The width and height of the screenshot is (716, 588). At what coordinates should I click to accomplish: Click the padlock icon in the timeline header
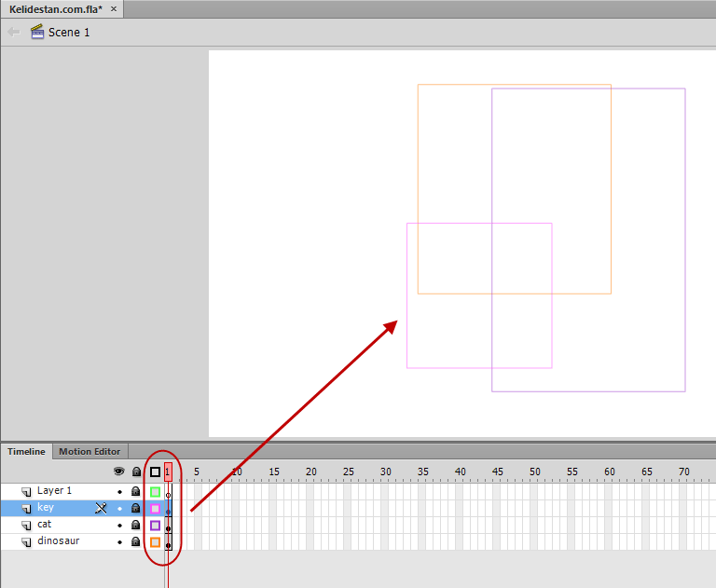[x=136, y=472]
